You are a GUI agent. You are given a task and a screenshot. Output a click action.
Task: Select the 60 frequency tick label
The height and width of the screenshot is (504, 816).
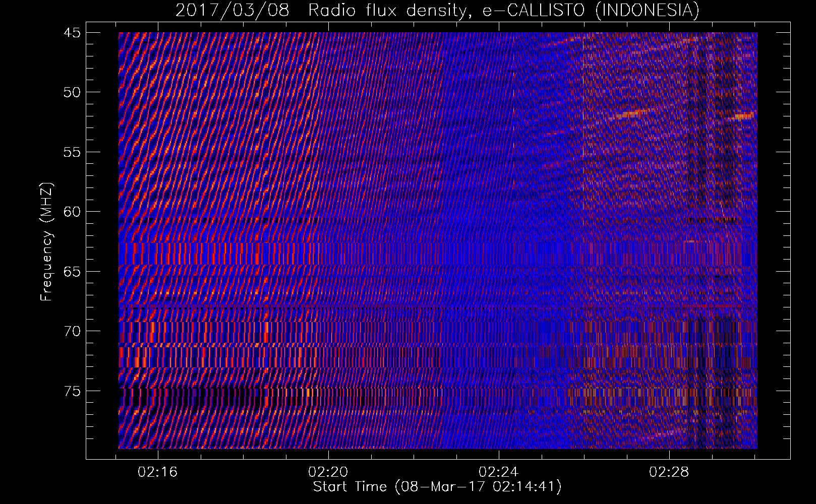tap(72, 212)
